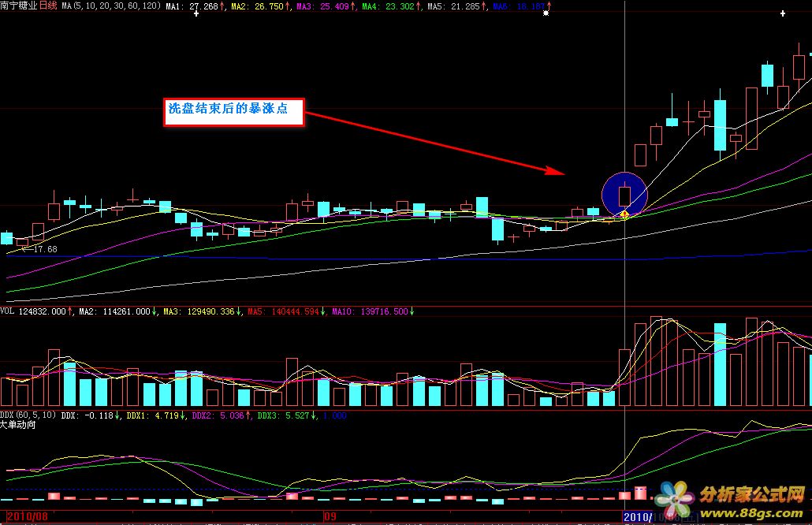This screenshot has width=812, height=525.
Task: Click the blue 1.000 reference value
Action: click(334, 415)
